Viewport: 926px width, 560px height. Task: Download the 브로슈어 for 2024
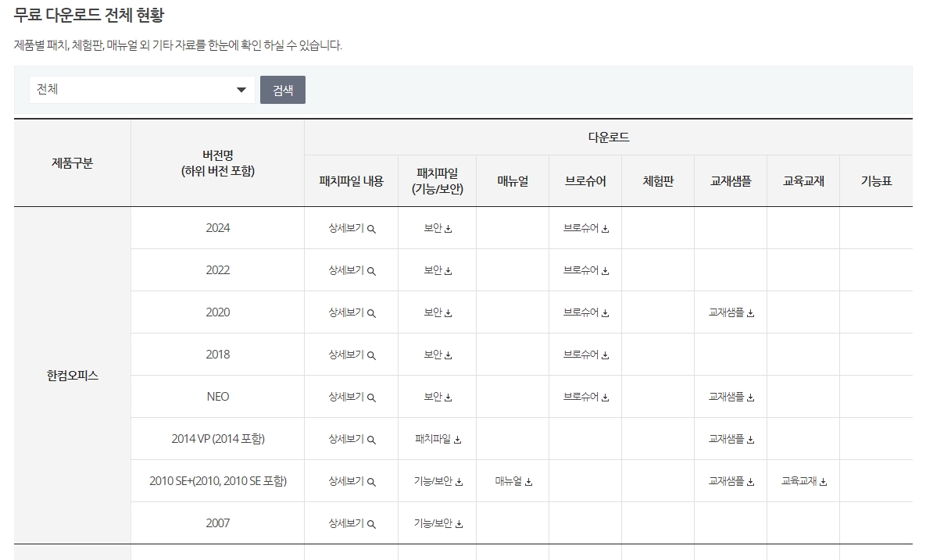(x=586, y=228)
